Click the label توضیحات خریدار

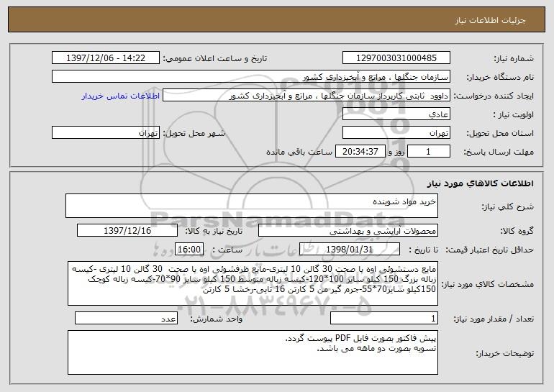click(505, 353)
